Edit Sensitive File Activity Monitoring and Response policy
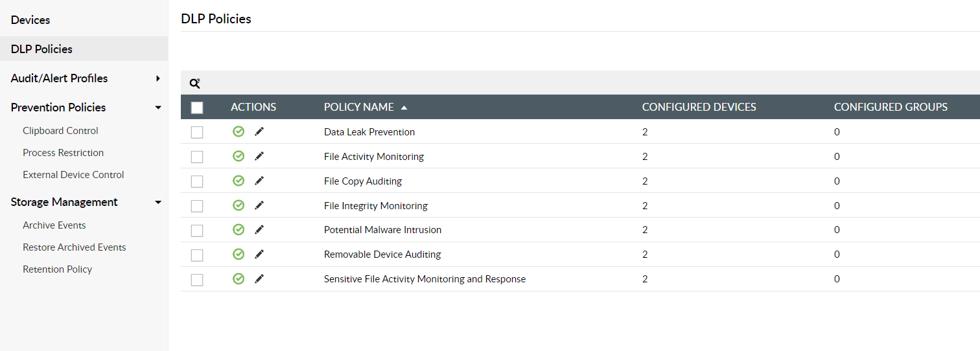Viewport: 980px width, 351px height. [x=259, y=279]
